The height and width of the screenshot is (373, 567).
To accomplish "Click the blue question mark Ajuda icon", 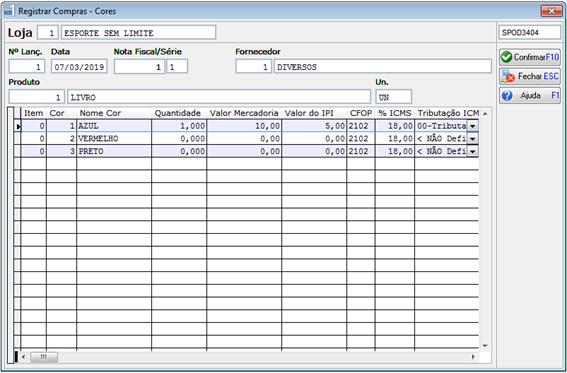I will tap(507, 95).
